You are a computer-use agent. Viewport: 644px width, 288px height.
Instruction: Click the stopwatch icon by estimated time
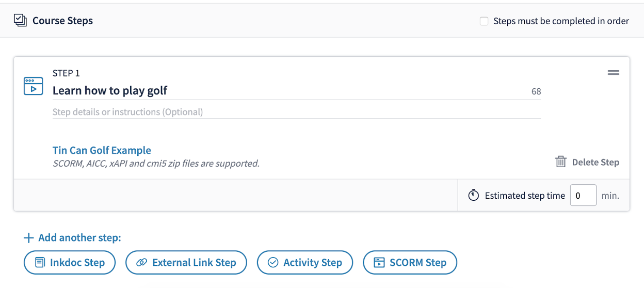point(473,196)
